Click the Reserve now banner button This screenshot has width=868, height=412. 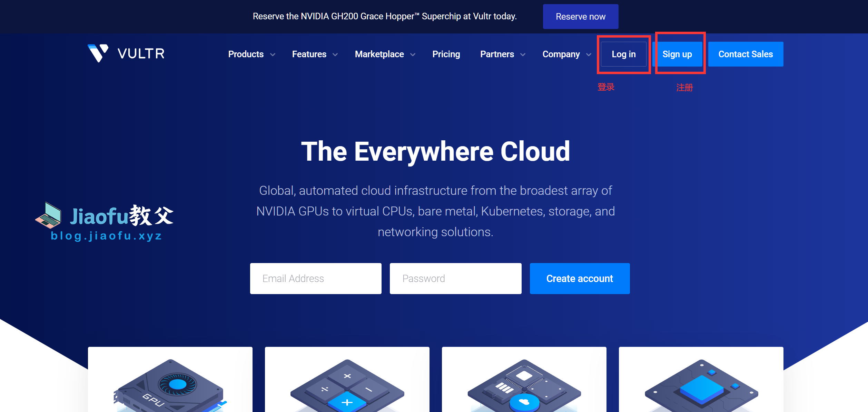click(581, 17)
